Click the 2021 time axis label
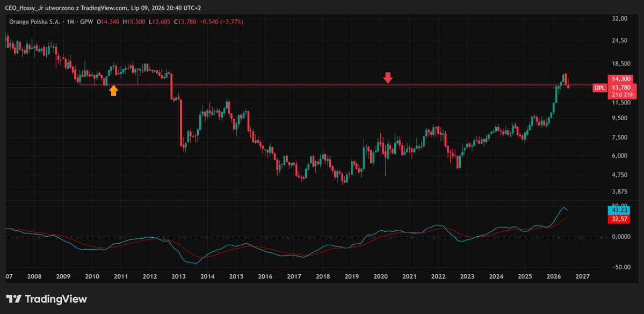 point(409,276)
